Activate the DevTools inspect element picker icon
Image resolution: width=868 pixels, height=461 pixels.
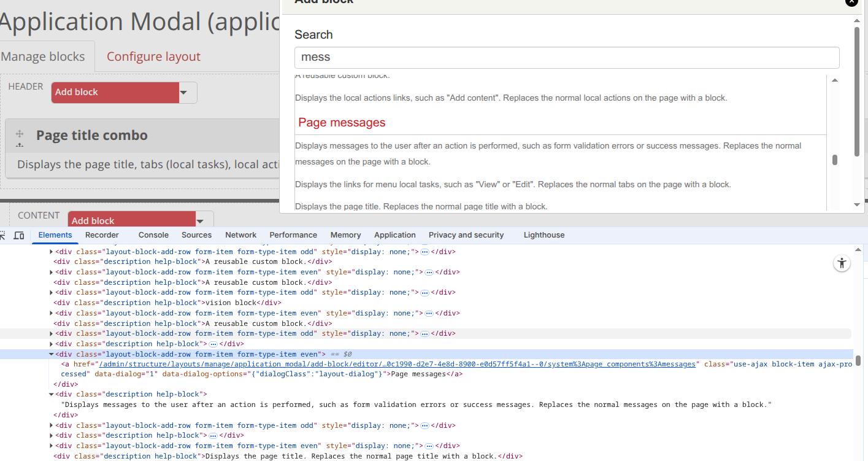click(x=2, y=235)
